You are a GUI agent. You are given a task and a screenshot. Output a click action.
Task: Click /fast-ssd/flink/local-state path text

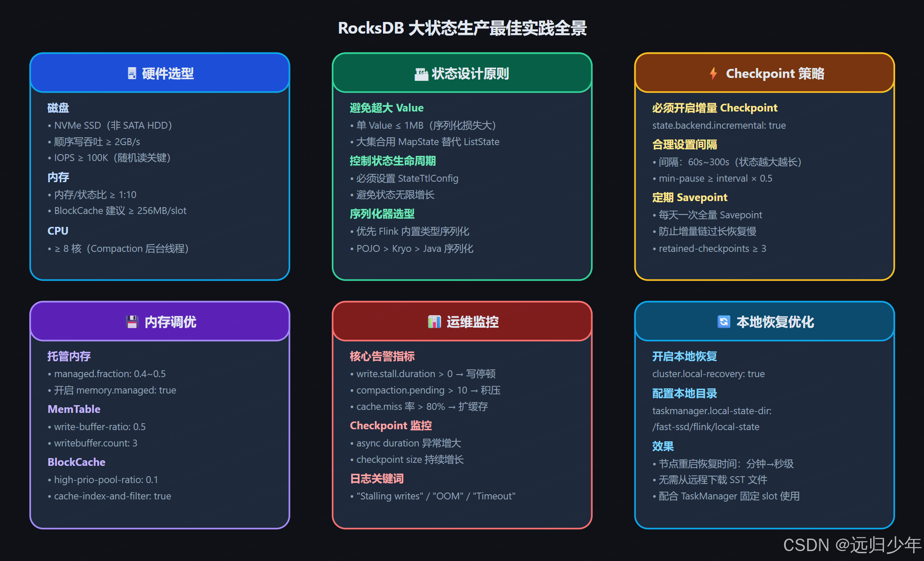pyautogui.click(x=706, y=427)
